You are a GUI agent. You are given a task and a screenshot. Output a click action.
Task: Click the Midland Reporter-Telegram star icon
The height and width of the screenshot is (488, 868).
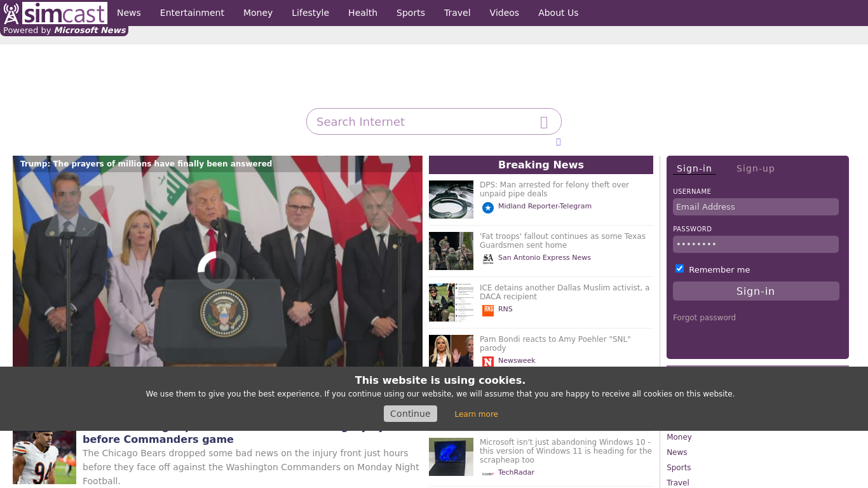point(487,207)
